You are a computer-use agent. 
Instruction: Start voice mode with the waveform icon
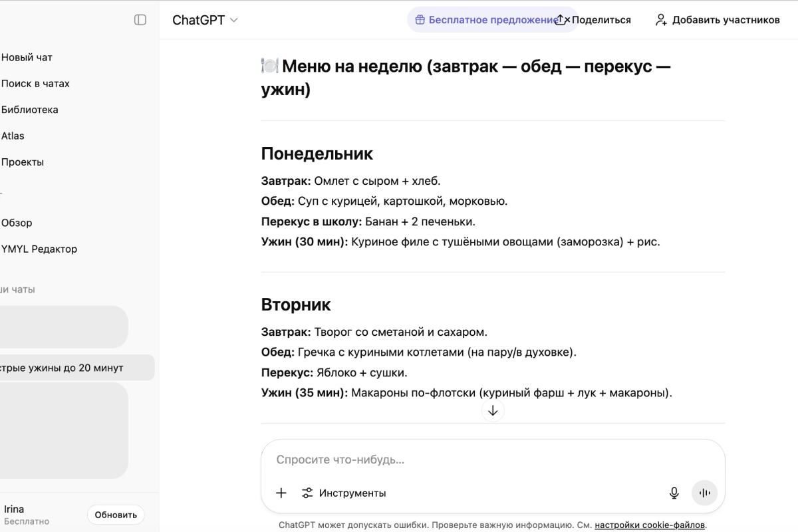point(704,493)
